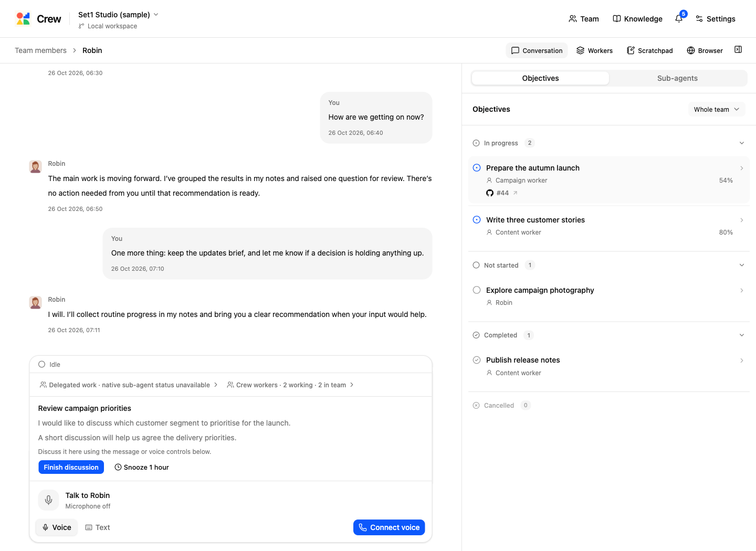Open the Browser view
The image size is (756, 551).
point(705,50)
